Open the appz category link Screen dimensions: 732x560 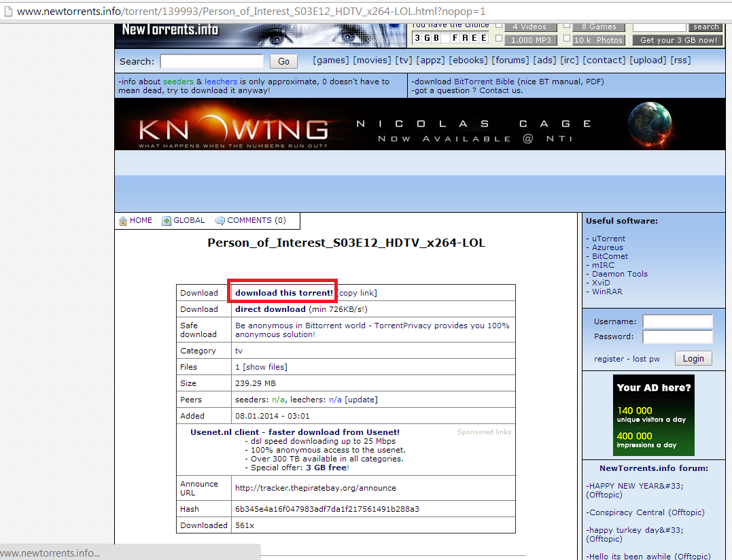point(430,60)
